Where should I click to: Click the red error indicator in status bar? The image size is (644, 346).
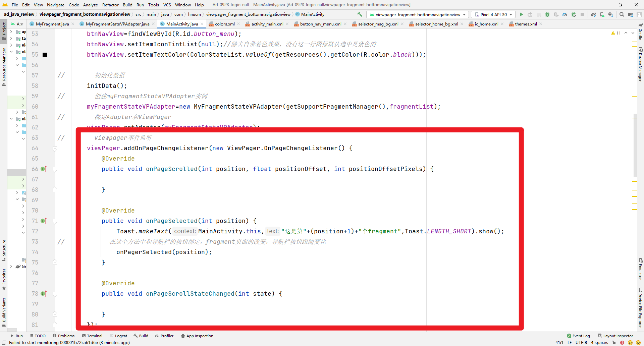[622, 343]
